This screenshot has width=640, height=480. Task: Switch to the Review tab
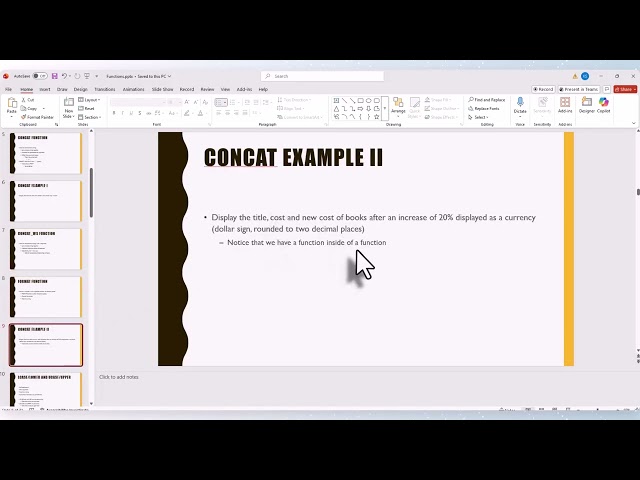[207, 89]
